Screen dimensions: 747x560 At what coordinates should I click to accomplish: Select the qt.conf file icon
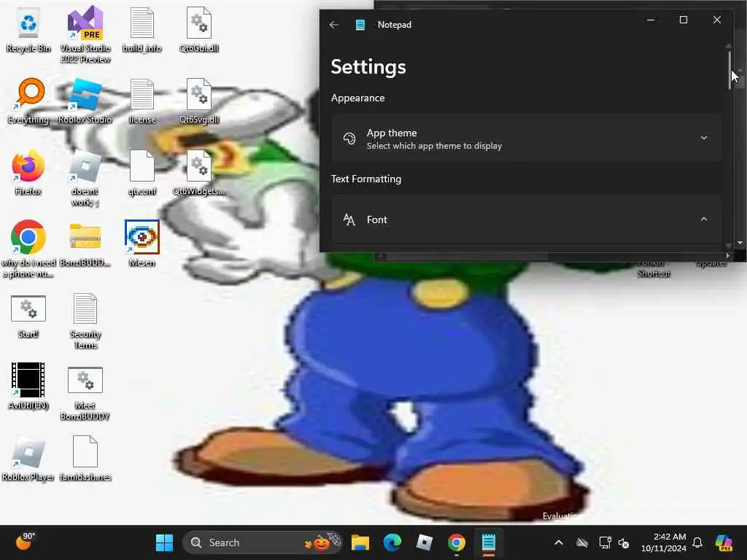pyautogui.click(x=142, y=173)
